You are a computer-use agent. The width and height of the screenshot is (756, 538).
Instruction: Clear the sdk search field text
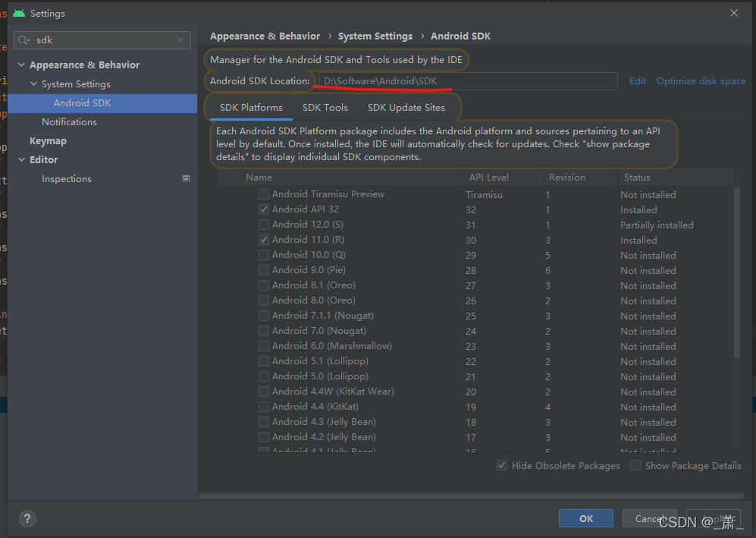pos(180,40)
